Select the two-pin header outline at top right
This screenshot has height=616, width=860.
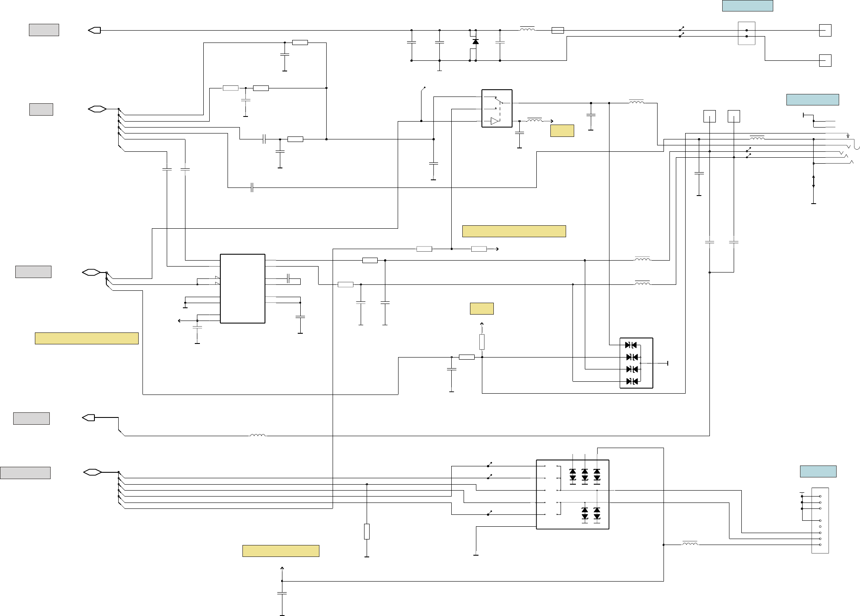tap(746, 33)
